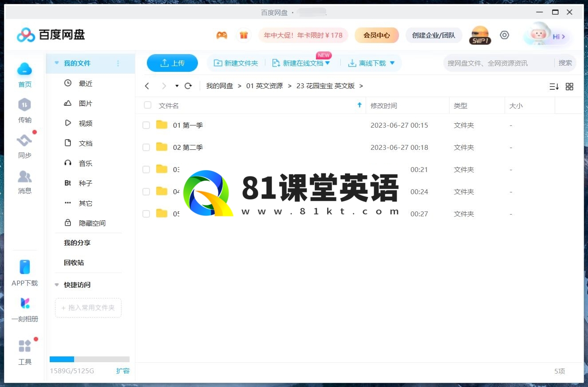The image size is (588, 387).
Task: Check the box for the 04 folder
Action: [146, 192]
